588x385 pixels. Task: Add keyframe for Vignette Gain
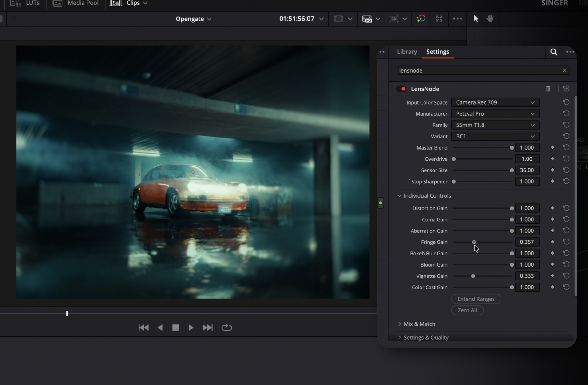[x=552, y=276]
